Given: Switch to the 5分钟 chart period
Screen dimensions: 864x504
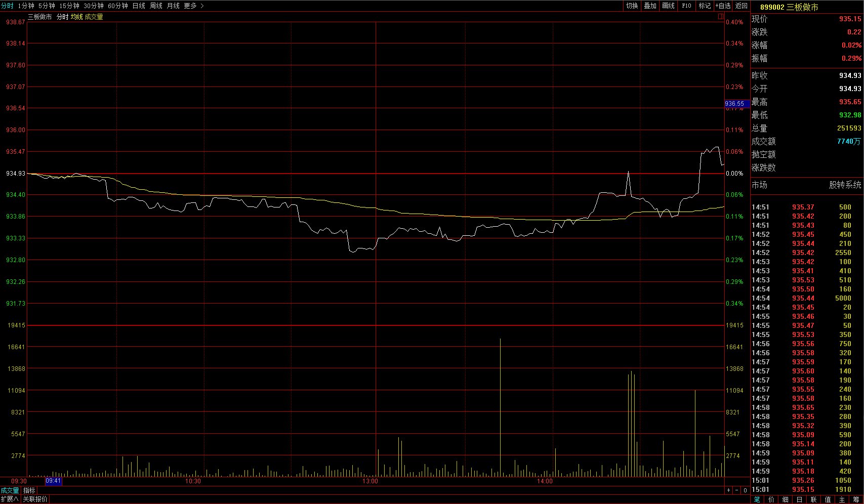Looking at the screenshot, I should click(47, 6).
